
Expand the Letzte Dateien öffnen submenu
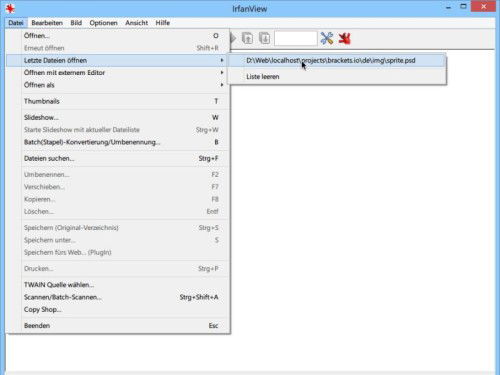118,60
